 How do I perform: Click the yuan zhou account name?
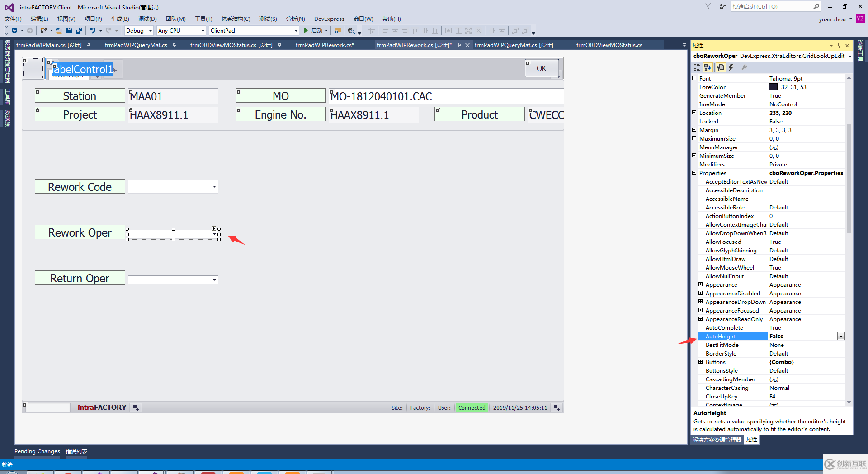[832, 19]
